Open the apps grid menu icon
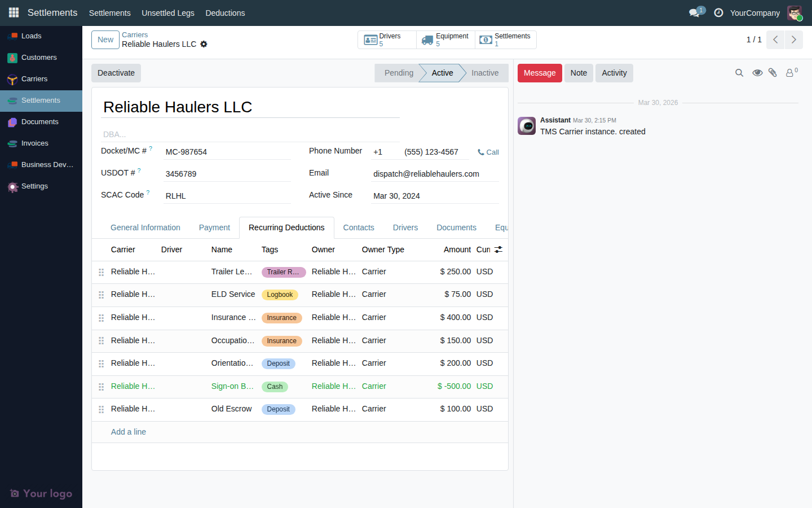The image size is (812, 508). [x=14, y=12]
